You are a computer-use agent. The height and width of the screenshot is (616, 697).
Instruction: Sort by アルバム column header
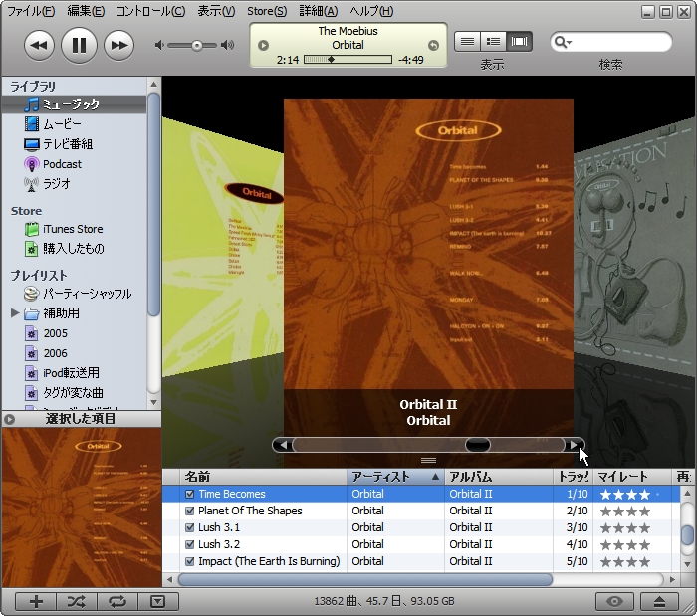(x=498, y=477)
